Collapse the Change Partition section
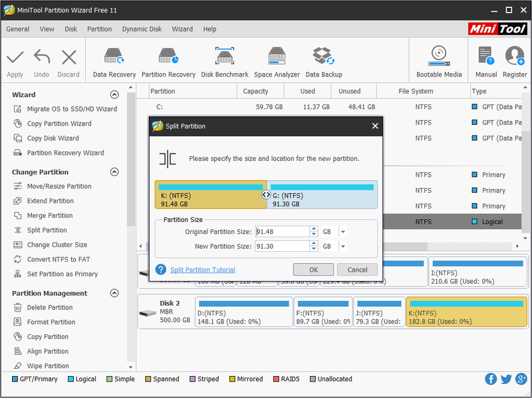Viewport: 532px width, 398px height. tap(114, 172)
